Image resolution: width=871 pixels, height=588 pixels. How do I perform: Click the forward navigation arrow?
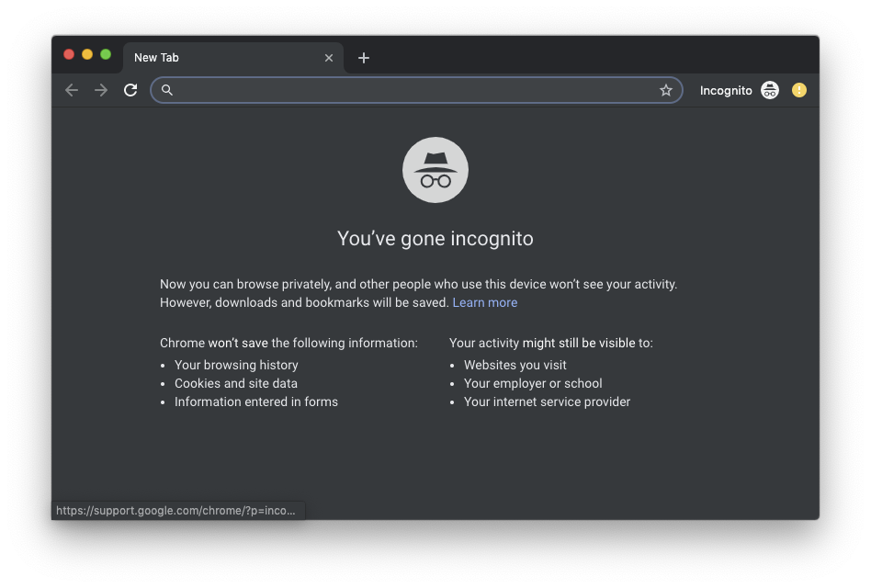(101, 90)
